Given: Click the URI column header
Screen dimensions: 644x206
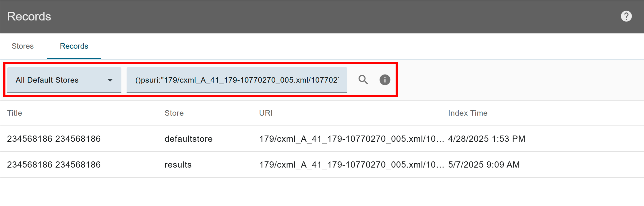Looking at the screenshot, I should point(266,113).
